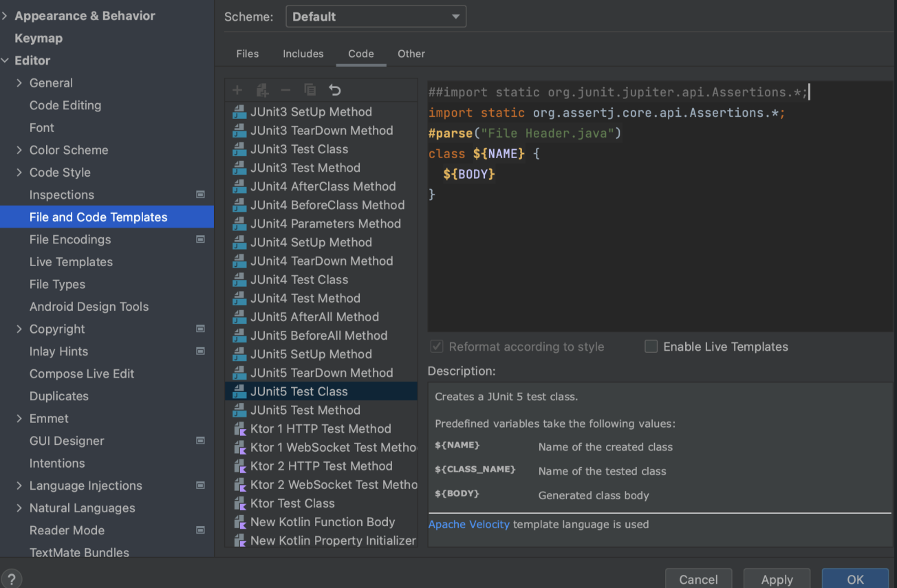Click the icon beside JUnit5 AfterAll Method

click(x=239, y=317)
